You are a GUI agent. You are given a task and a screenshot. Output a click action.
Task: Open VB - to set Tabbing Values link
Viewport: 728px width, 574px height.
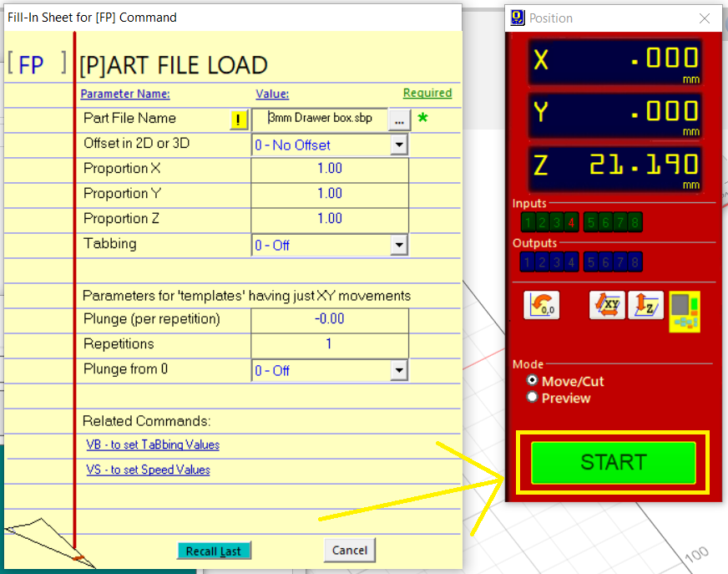coord(153,445)
